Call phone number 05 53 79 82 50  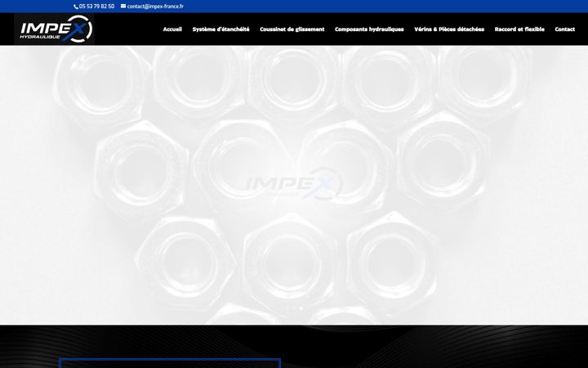pyautogui.click(x=96, y=7)
